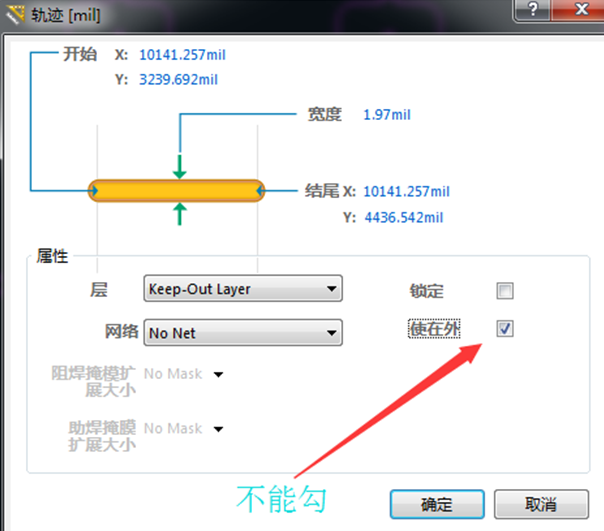Click the green up arrow width indicator
604x531 pixels.
[x=180, y=214]
